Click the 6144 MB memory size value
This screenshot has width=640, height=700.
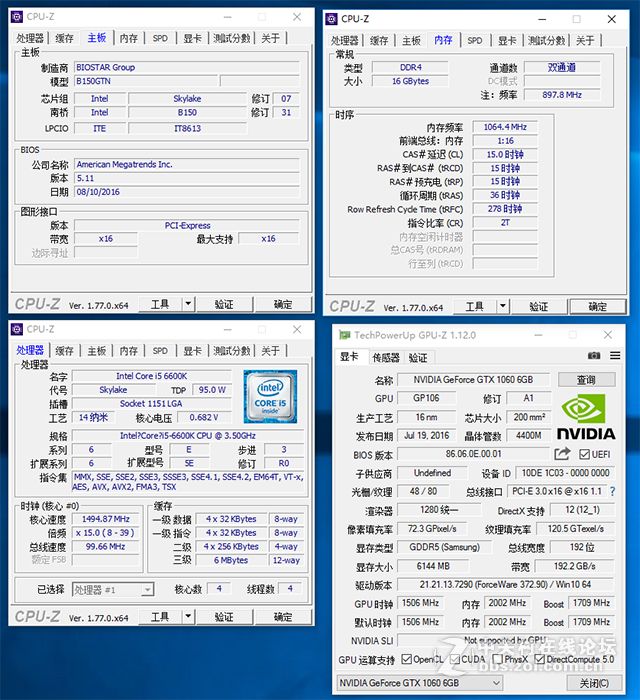click(x=433, y=566)
